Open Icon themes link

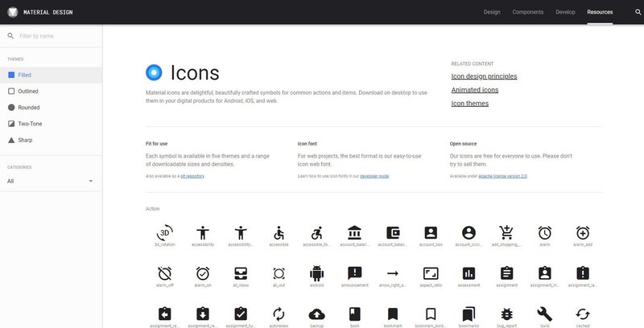[x=469, y=104]
